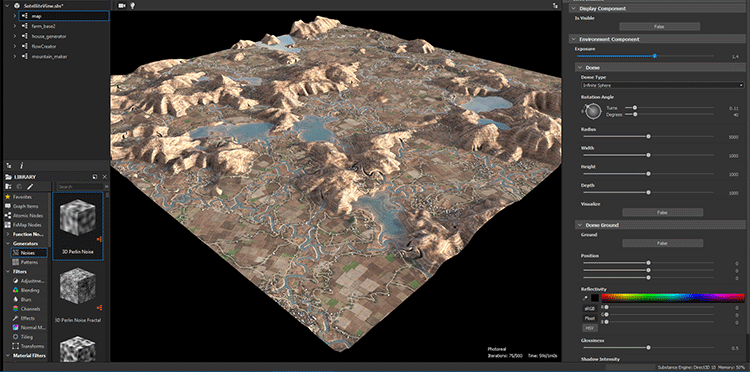Collapse the Environment Component section
Image resolution: width=750 pixels, height=372 pixels.
click(573, 39)
